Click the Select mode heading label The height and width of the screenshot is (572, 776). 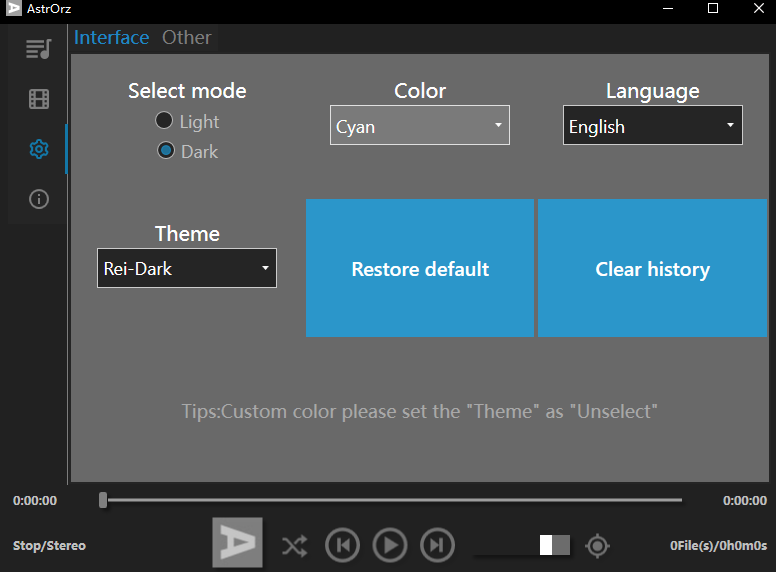187,91
